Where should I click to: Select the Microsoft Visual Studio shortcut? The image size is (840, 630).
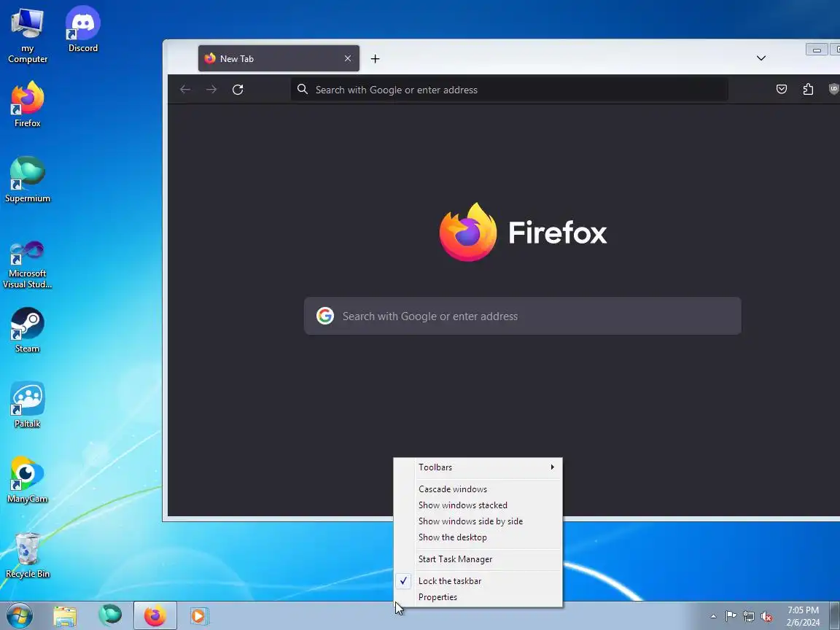coord(27,265)
